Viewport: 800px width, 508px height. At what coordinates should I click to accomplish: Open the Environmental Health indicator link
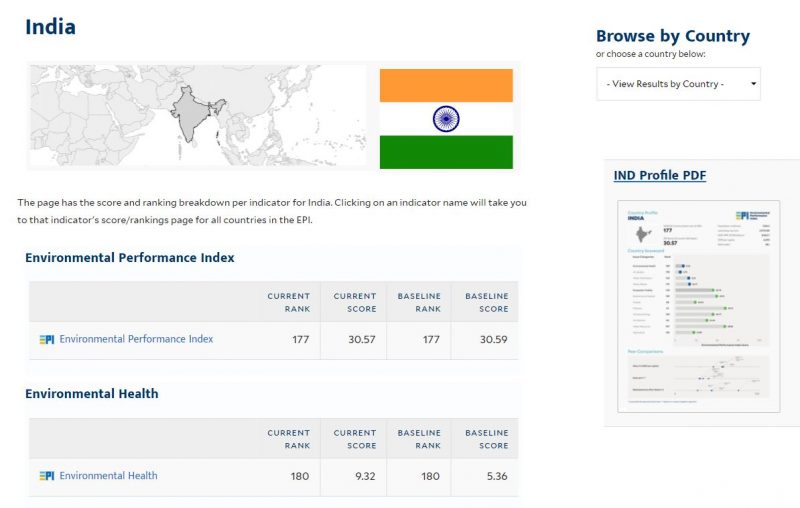pyautogui.click(x=108, y=476)
